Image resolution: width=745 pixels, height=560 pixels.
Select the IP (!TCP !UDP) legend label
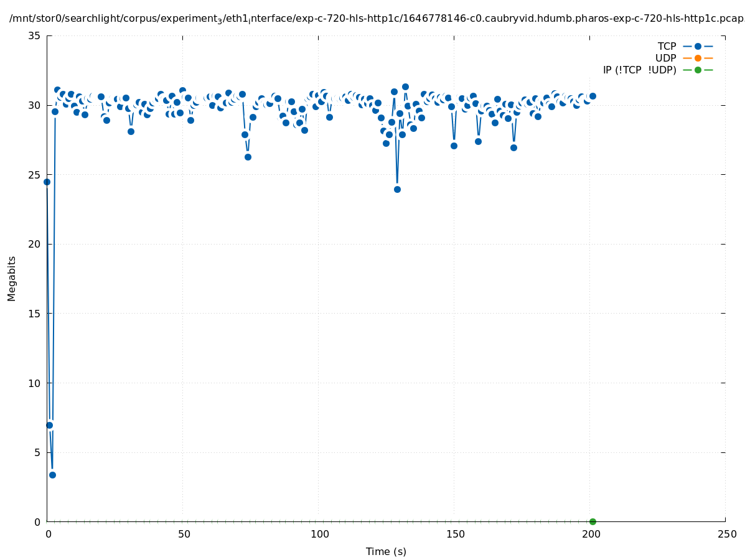click(639, 70)
